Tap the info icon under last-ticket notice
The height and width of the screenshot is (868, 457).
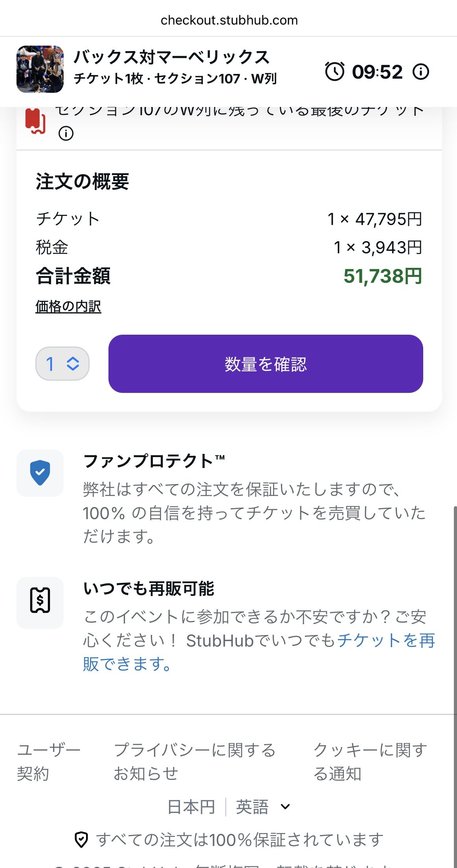(x=66, y=134)
